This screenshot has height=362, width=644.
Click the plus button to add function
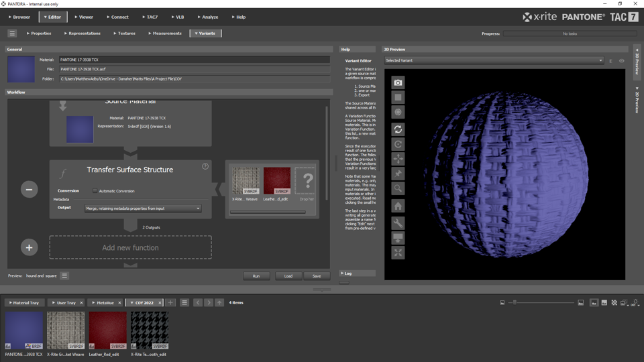(29, 247)
